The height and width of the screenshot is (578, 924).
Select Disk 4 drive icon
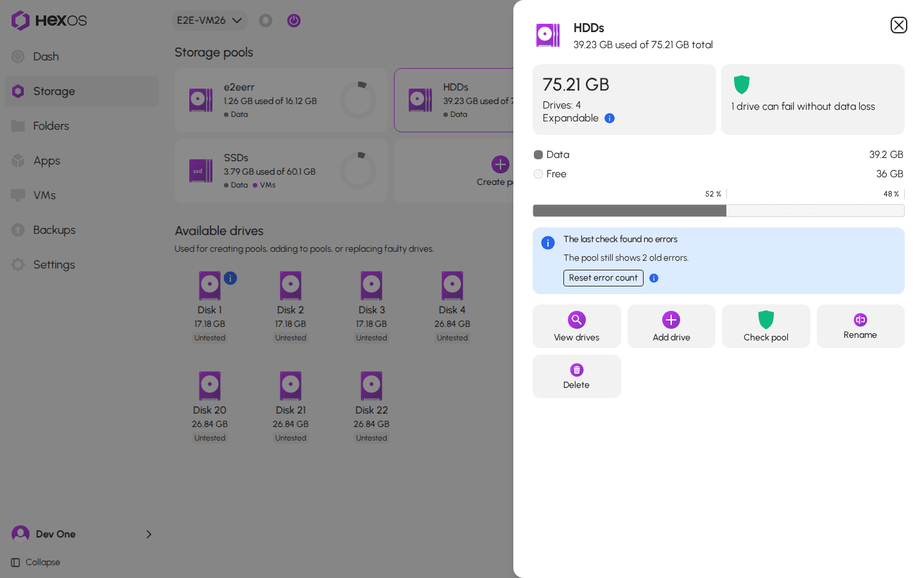(452, 286)
